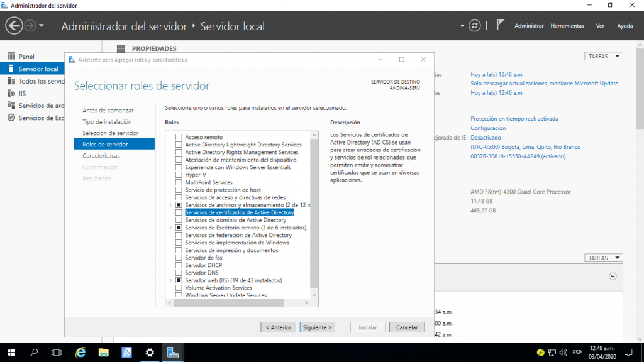Open the lower TAREAS dropdown
This screenshot has height=362, width=644.
603,258
